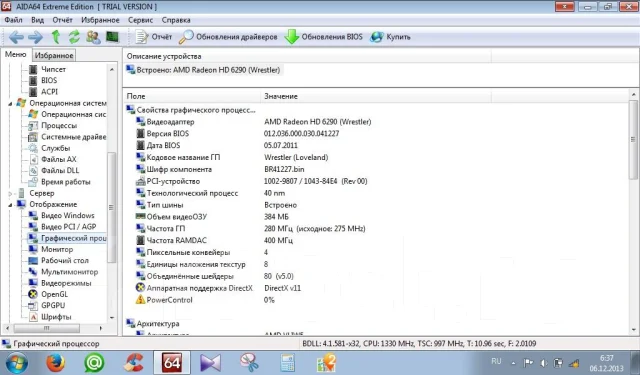Open the Сервис menu
This screenshot has width=640, height=375.
pyautogui.click(x=140, y=20)
